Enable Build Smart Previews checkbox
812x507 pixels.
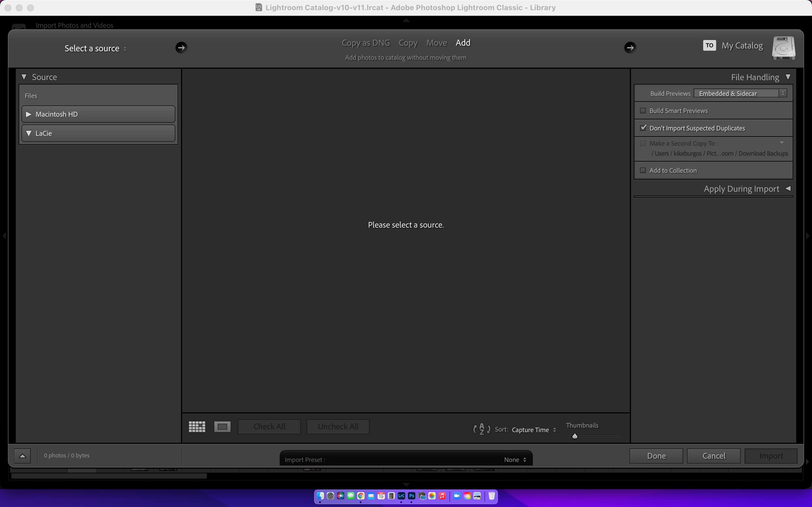(x=643, y=111)
